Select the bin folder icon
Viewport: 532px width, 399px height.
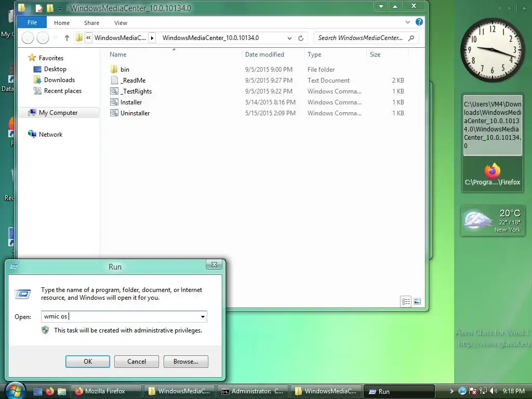(x=114, y=69)
